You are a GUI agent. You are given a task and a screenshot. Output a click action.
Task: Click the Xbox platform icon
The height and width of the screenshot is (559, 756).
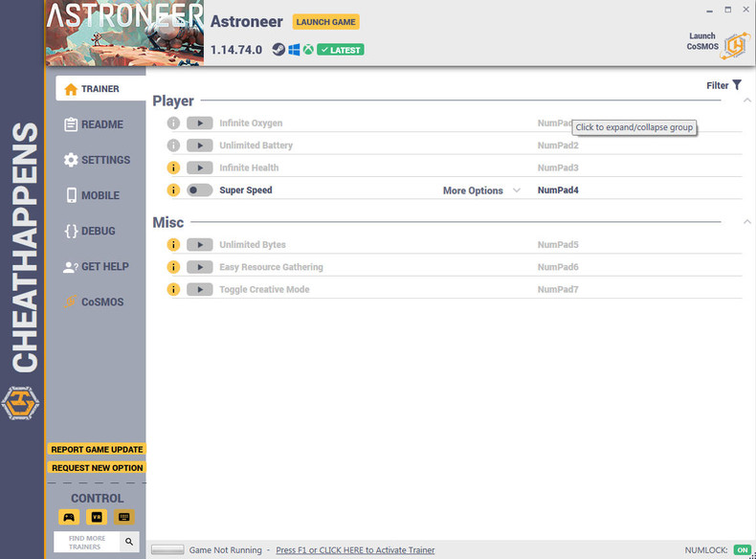pos(308,49)
